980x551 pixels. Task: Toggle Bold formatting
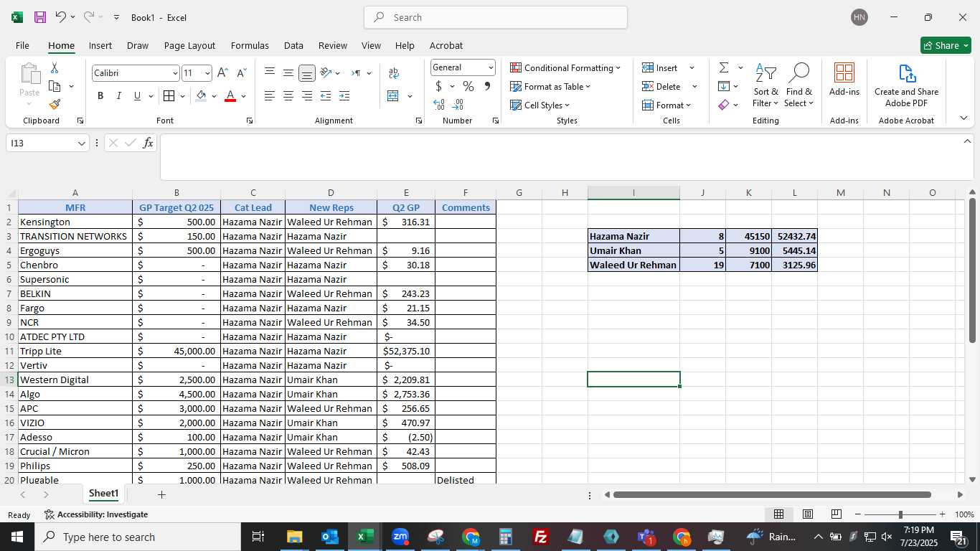click(x=100, y=95)
